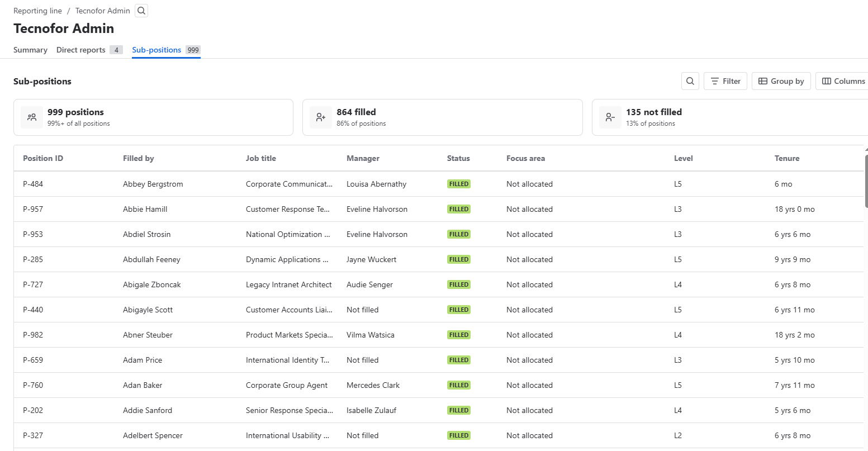
Task: Open the sub-positions table search icon
Action: point(690,81)
